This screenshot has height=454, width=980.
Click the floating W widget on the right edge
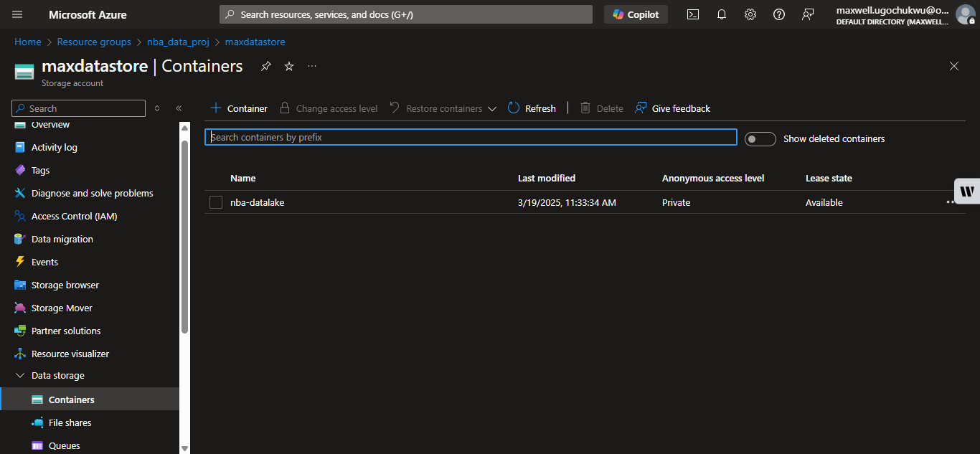tap(967, 191)
